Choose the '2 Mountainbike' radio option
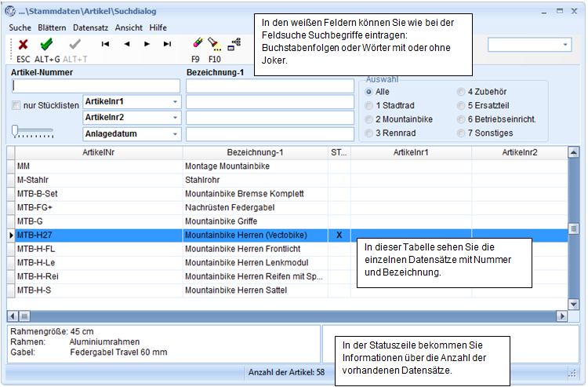 (369, 119)
